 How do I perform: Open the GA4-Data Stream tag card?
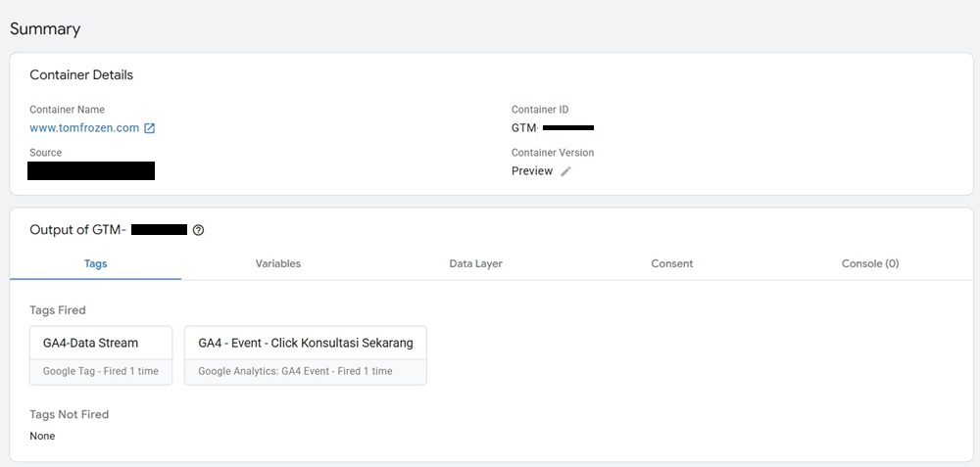point(101,355)
